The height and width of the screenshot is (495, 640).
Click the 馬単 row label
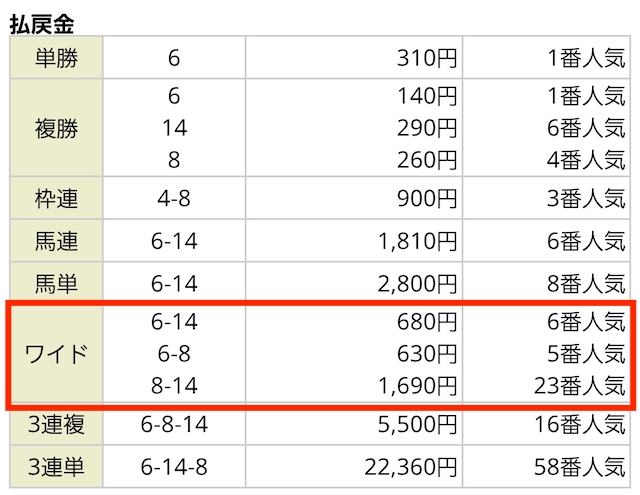(56, 283)
